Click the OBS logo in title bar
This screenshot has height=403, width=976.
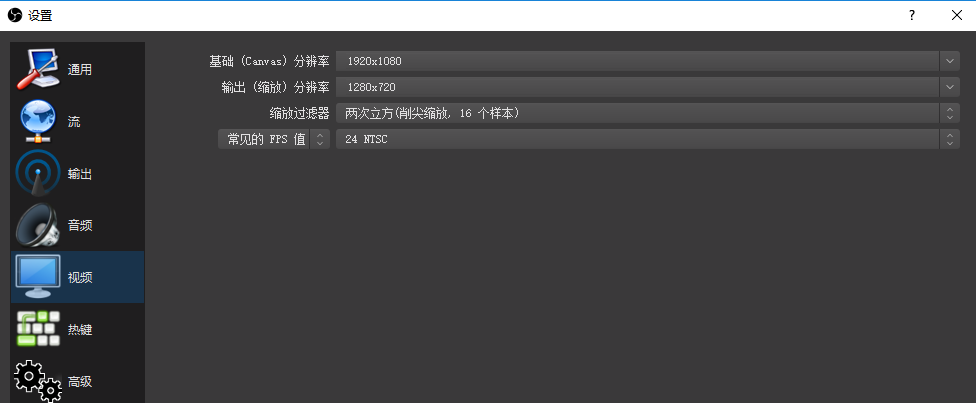click(x=14, y=16)
